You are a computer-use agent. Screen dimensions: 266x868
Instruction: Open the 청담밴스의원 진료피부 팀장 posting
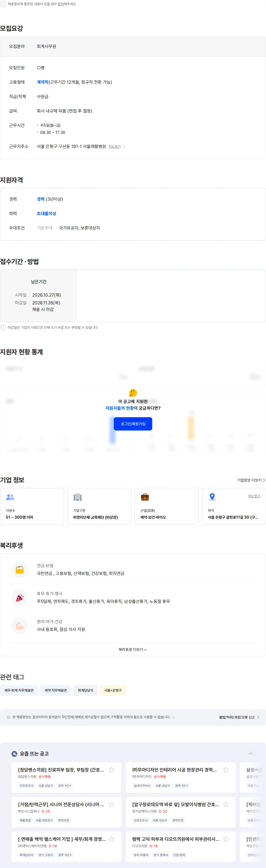coord(61,770)
